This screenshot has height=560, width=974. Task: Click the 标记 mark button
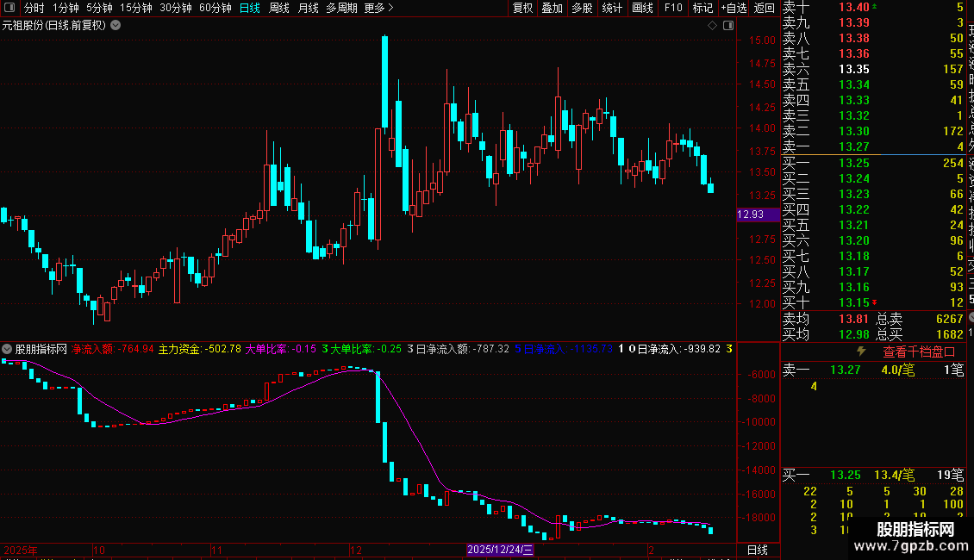pos(702,8)
